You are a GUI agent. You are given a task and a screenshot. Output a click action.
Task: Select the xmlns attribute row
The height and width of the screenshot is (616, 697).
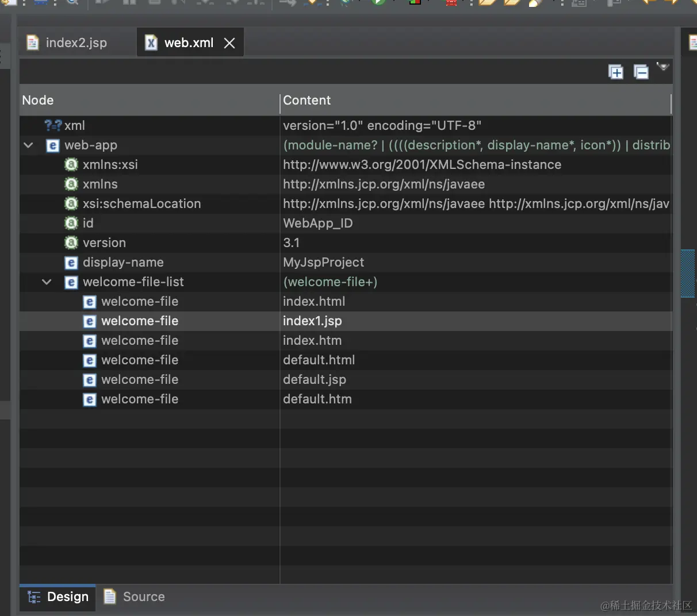tap(346, 184)
